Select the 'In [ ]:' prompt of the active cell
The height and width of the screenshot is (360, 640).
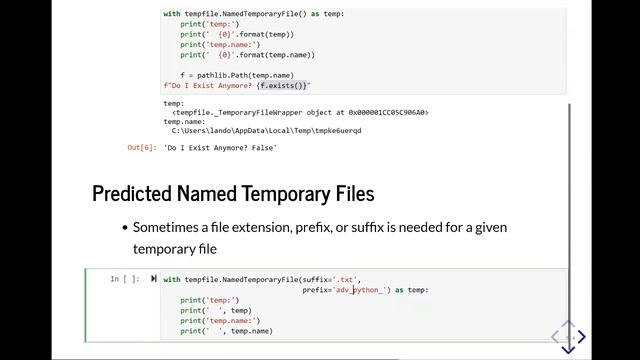click(x=124, y=279)
